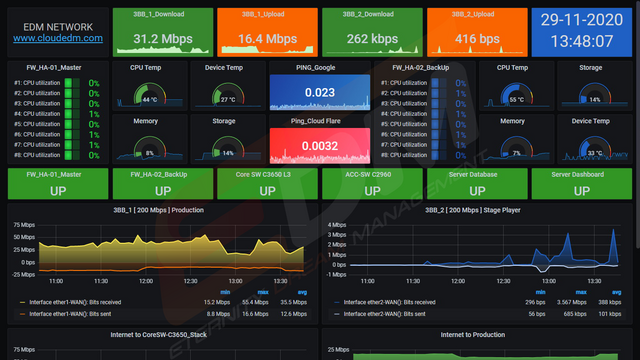Image resolution: width=640 pixels, height=360 pixels.
Task: Click the Server Dashboard UP status tile
Action: 582,184
